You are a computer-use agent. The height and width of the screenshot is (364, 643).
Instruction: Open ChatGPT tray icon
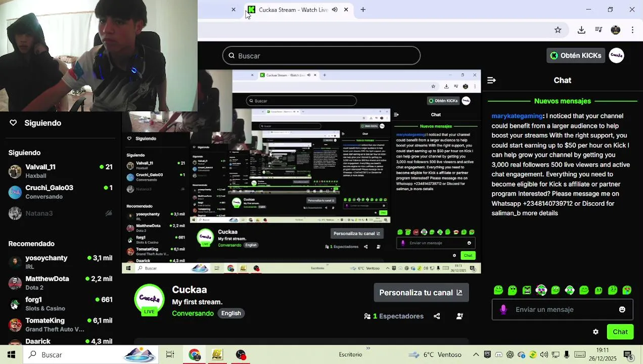coord(510,354)
